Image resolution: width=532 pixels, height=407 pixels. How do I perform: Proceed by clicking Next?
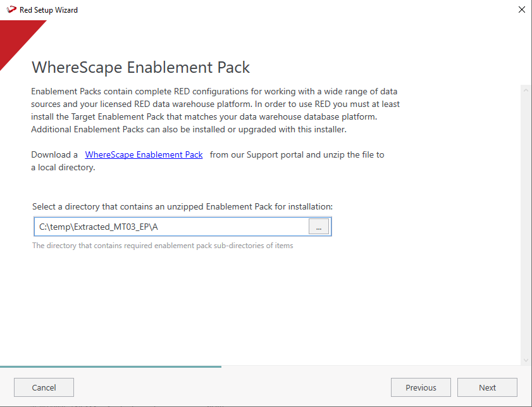pyautogui.click(x=487, y=387)
